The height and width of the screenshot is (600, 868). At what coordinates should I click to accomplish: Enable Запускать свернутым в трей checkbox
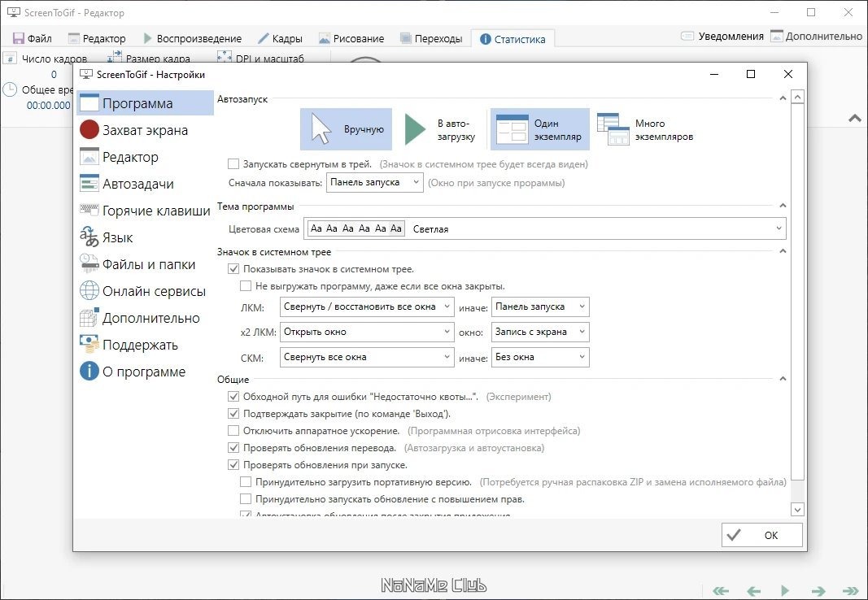coord(233,164)
